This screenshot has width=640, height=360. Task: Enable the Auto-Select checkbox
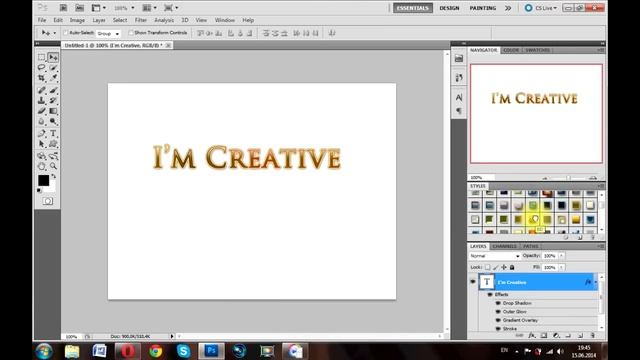[66, 33]
